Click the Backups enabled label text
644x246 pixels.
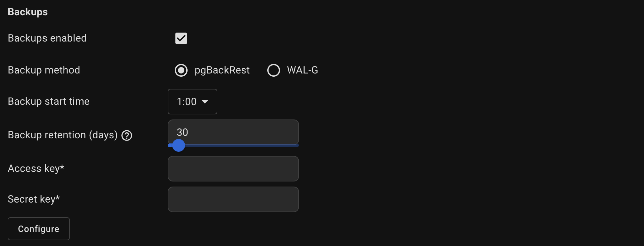point(47,38)
